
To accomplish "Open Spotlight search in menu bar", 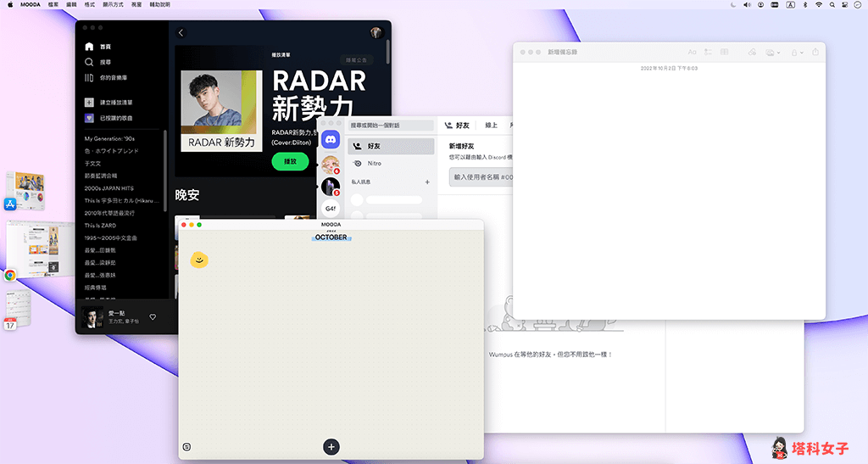I will click(x=832, y=4).
